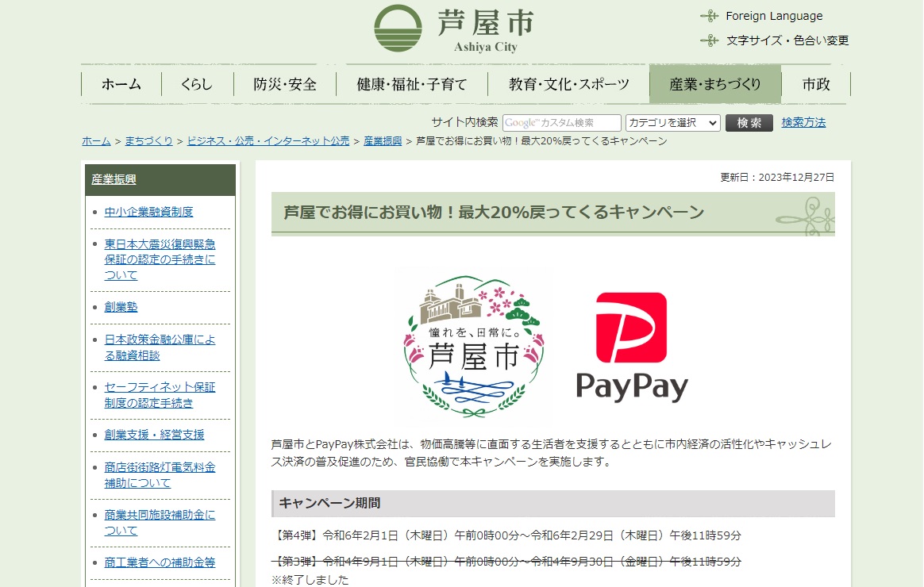This screenshot has width=924, height=587.
Task: Open the 検索方法 help link
Action: tap(803, 122)
